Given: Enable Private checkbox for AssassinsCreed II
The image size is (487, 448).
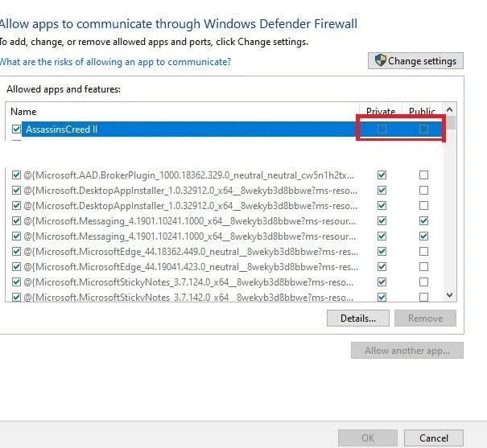Looking at the screenshot, I should [x=382, y=129].
